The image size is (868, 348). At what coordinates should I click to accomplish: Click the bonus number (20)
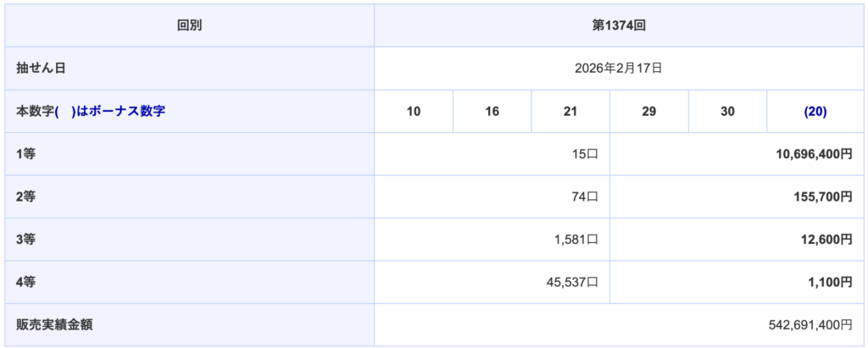pyautogui.click(x=814, y=112)
